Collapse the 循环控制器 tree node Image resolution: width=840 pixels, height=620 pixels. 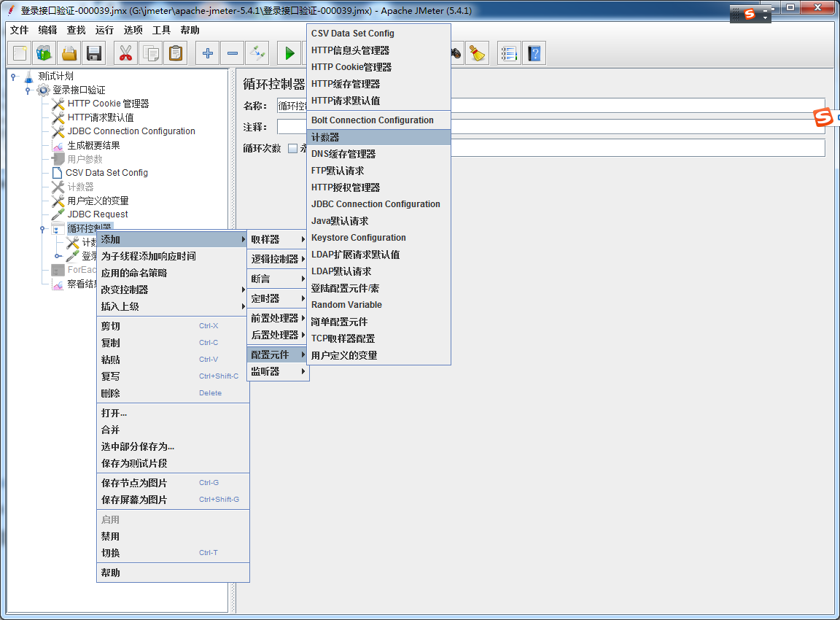click(42, 229)
